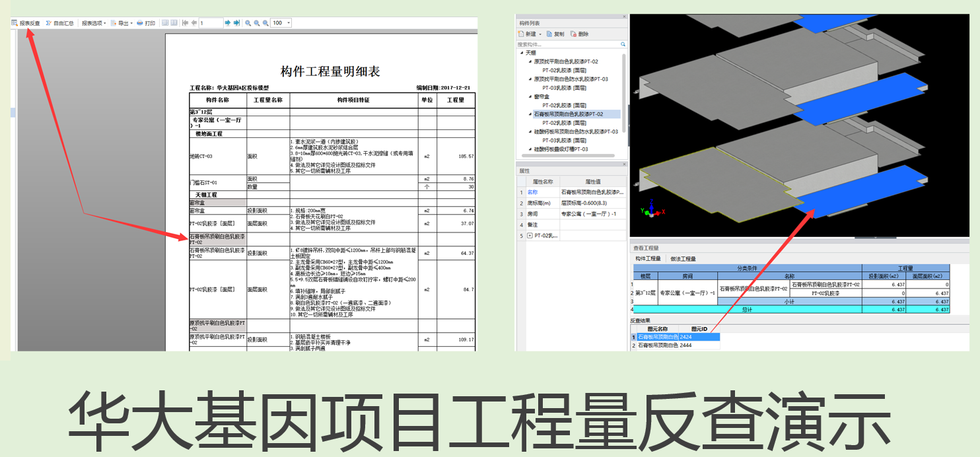Go to the previous report page
Viewport: 980px width, 457px height.
click(193, 23)
